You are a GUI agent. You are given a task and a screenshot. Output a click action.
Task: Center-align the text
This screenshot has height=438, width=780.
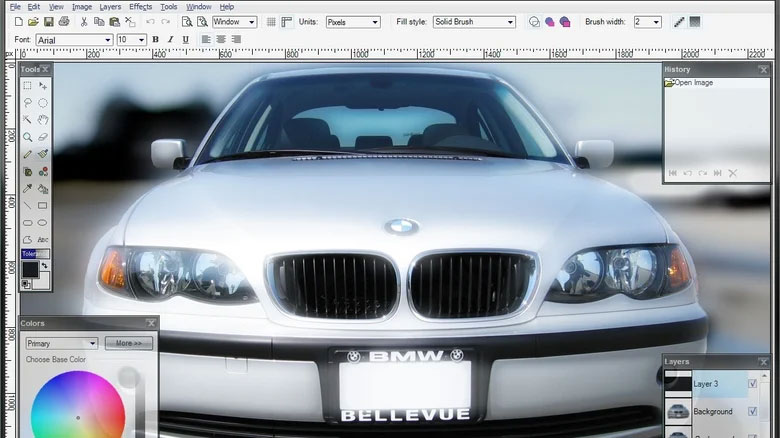(x=221, y=39)
